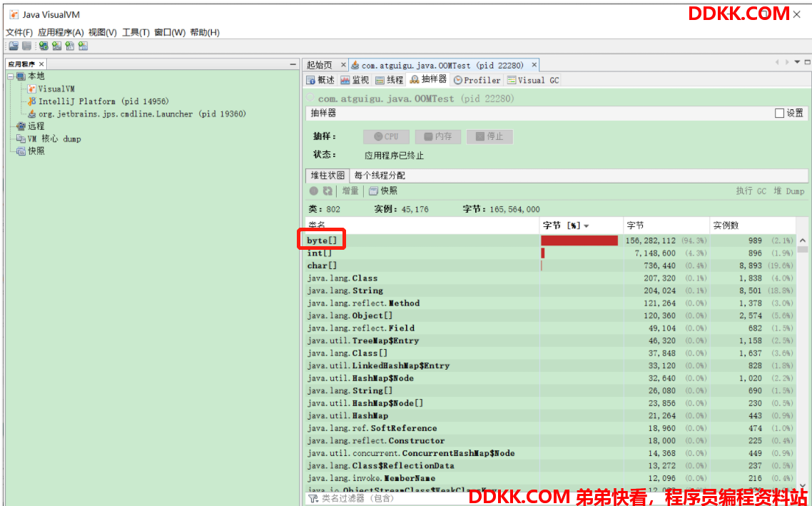The image size is (812, 506).
Task: Click the 增量 button
Action: pos(350,191)
